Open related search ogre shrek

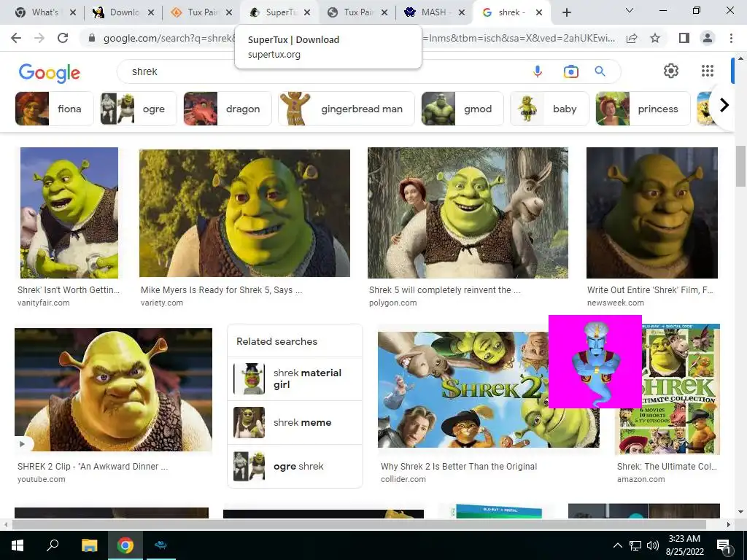pos(295,466)
